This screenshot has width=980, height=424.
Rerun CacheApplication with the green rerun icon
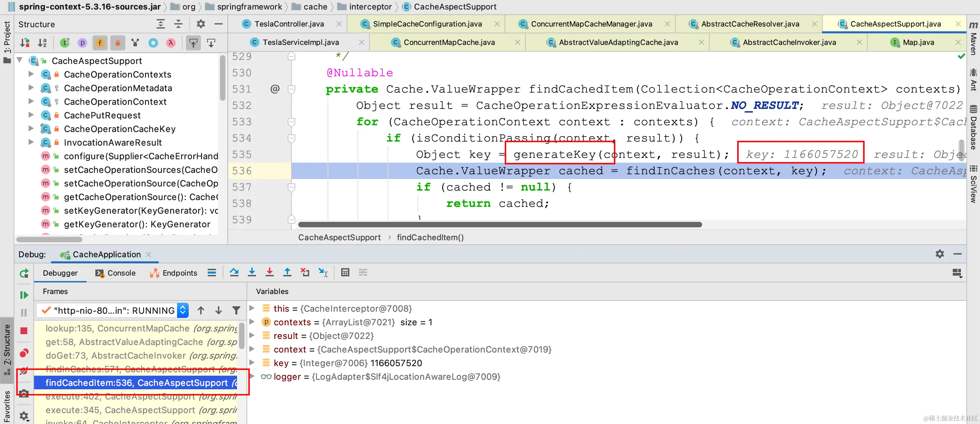(24, 273)
